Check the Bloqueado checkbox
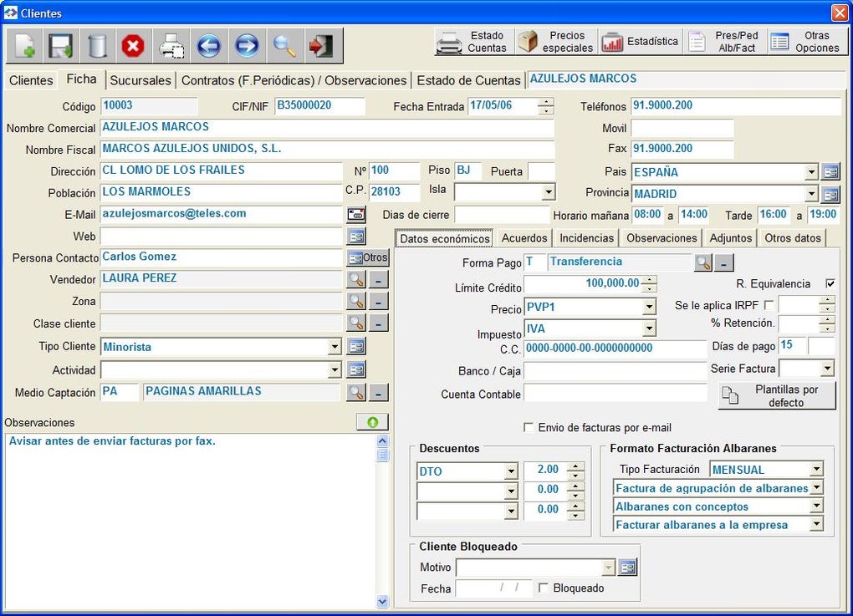The width and height of the screenshot is (853, 616). coord(543,588)
